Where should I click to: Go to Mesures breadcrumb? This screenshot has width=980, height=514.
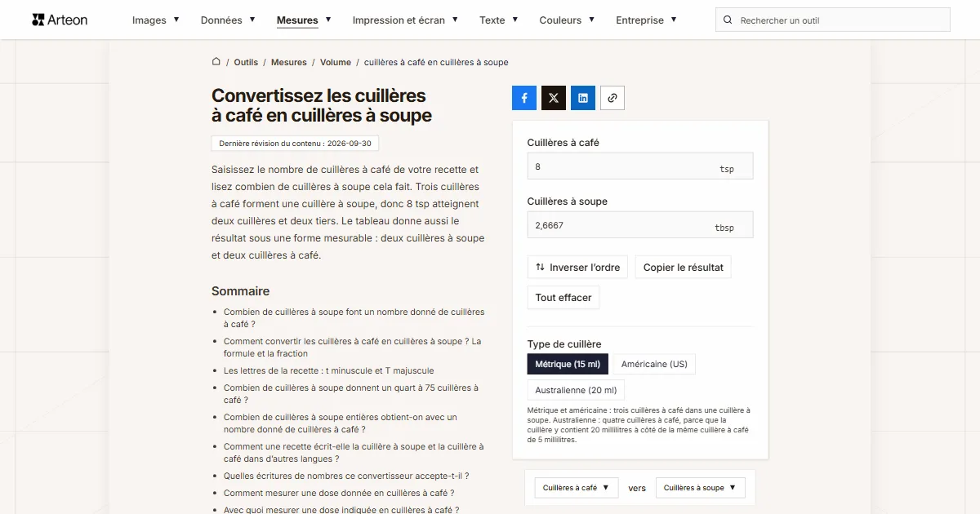click(x=289, y=62)
